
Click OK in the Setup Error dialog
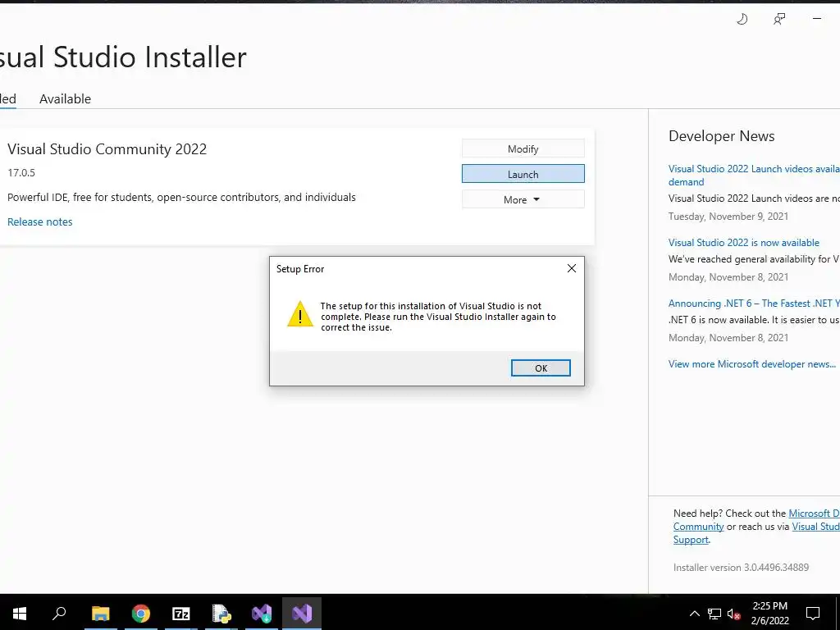(541, 368)
